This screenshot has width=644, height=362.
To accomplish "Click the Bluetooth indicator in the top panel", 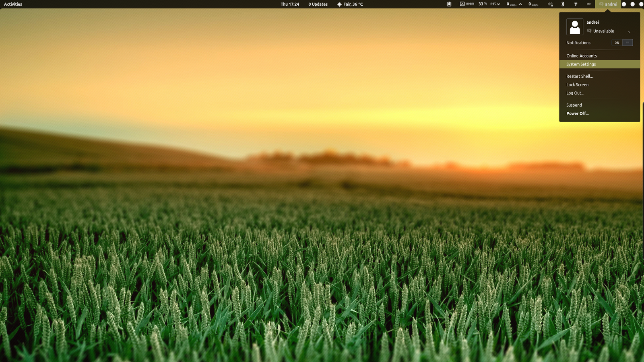I will [563, 4].
